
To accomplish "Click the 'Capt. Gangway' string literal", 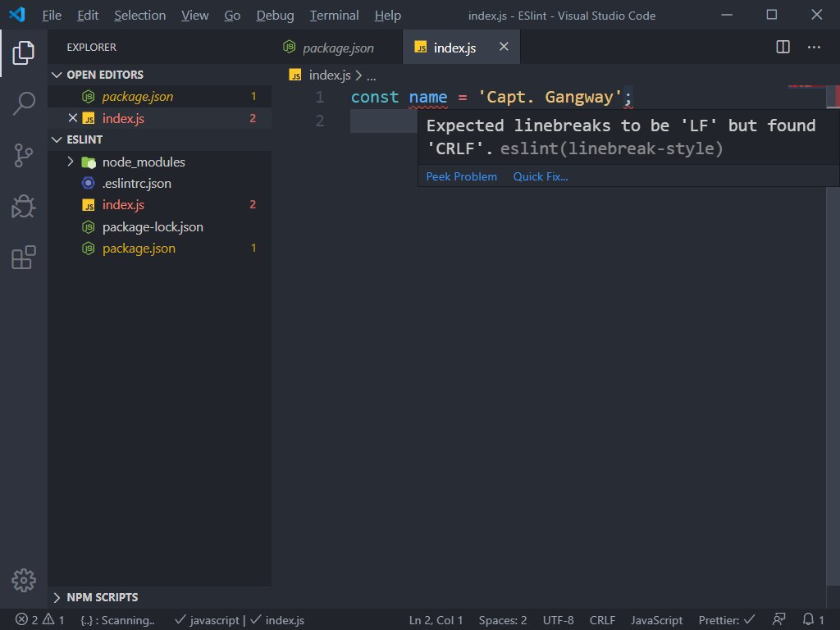I will coord(550,97).
